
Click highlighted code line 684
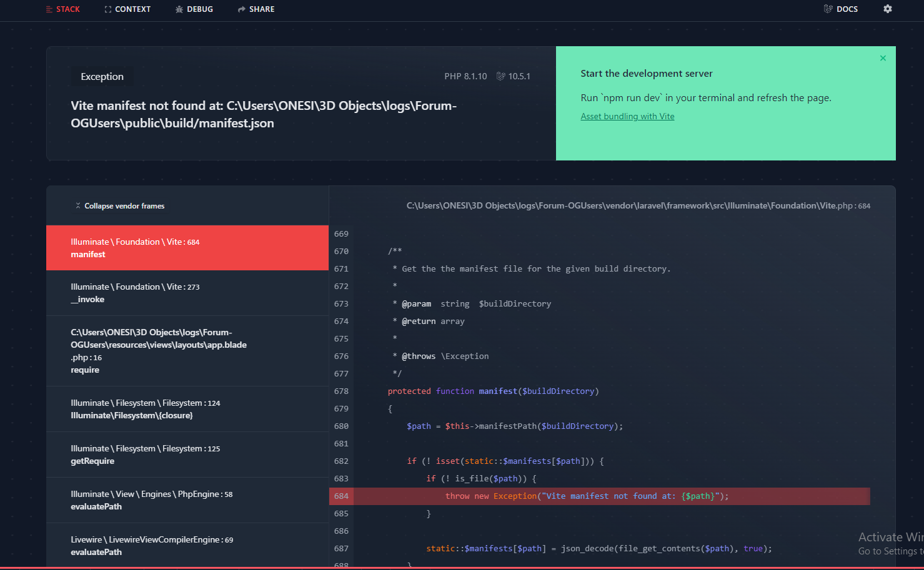(x=600, y=496)
